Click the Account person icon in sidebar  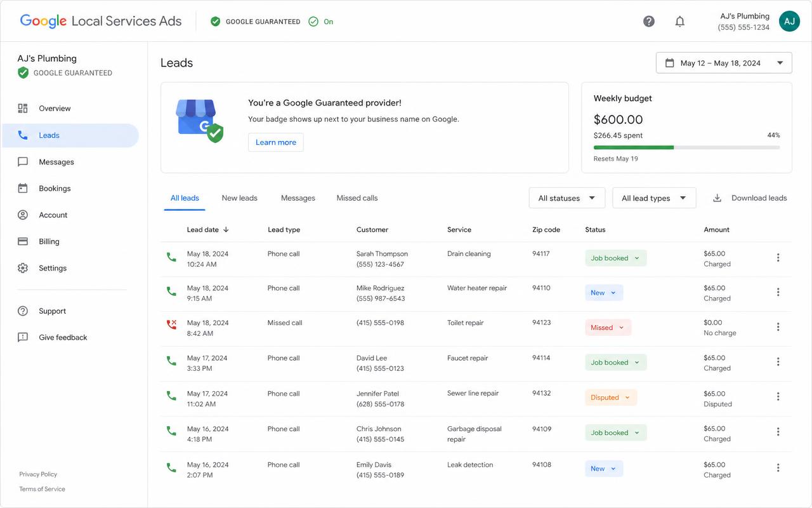[23, 215]
